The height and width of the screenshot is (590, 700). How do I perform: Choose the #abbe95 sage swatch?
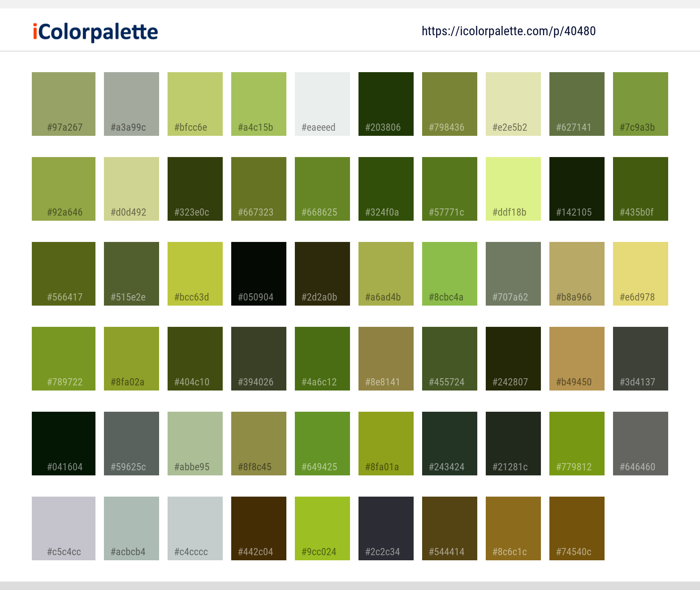click(x=195, y=444)
